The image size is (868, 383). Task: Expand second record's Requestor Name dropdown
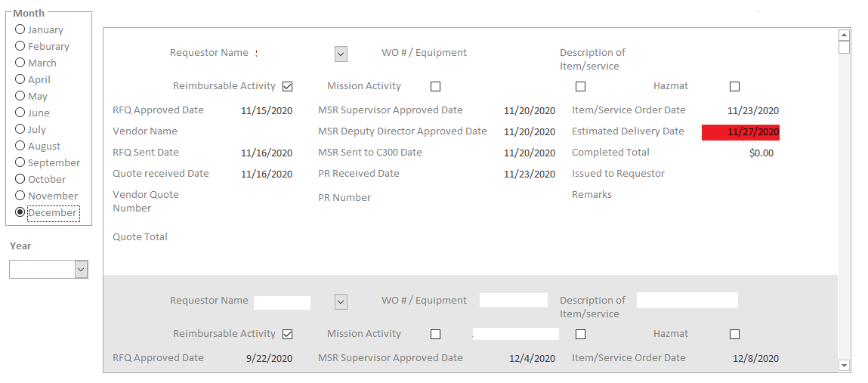[x=341, y=302]
